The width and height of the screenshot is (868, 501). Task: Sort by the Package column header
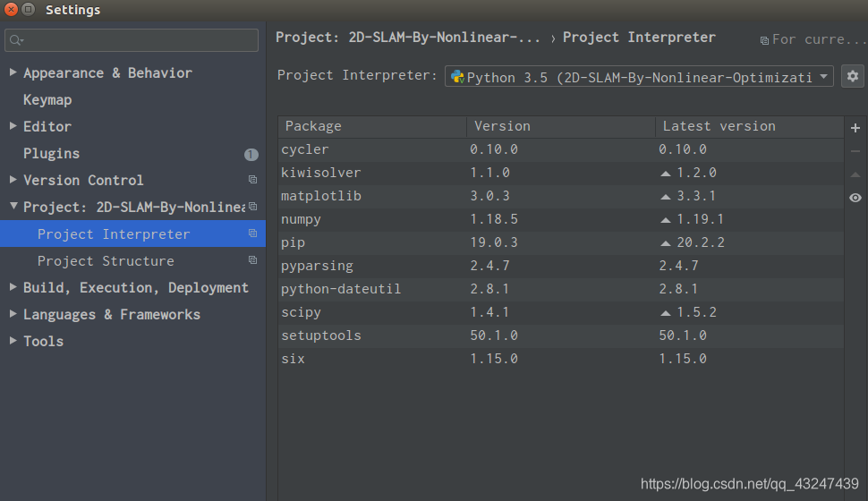click(x=372, y=126)
